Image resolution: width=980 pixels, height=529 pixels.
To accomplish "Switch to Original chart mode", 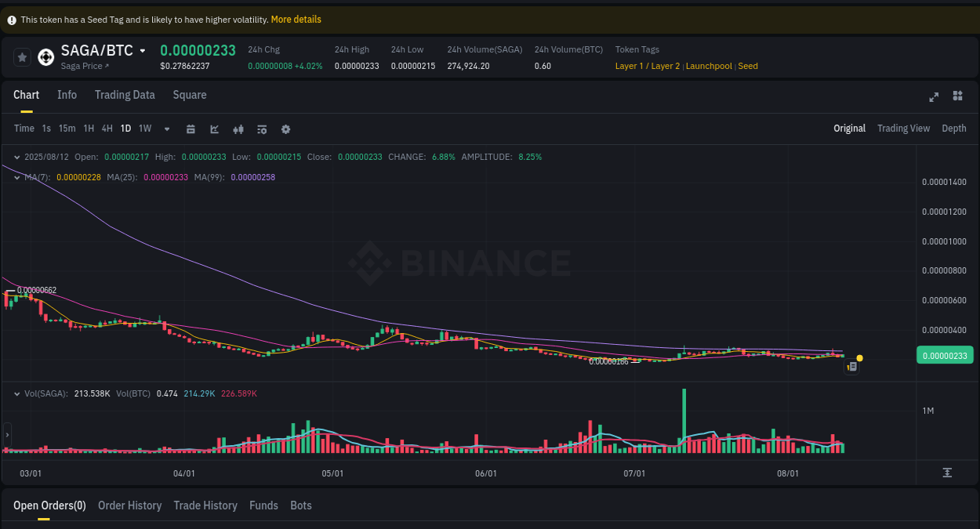I will click(x=849, y=129).
